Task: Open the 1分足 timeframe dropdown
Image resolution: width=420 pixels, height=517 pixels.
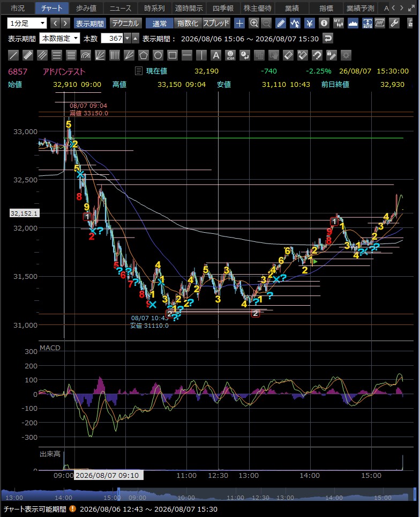Action: pos(27,24)
